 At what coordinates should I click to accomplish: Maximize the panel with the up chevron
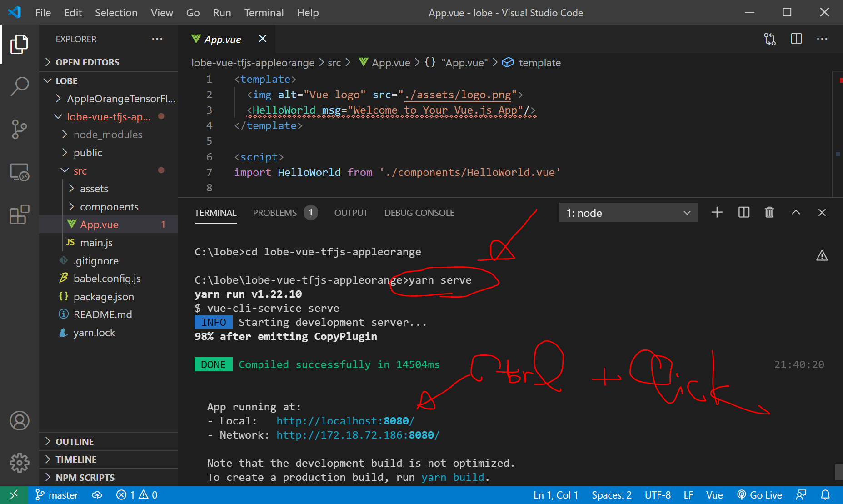click(x=796, y=212)
